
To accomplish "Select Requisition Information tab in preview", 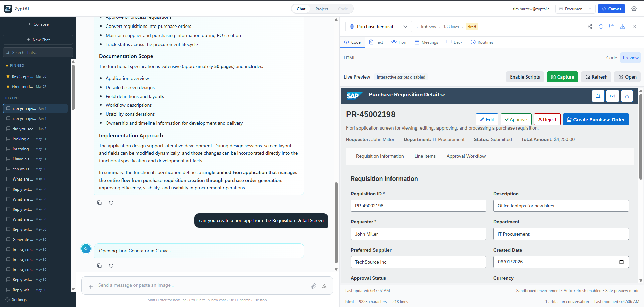I will coord(380,156).
